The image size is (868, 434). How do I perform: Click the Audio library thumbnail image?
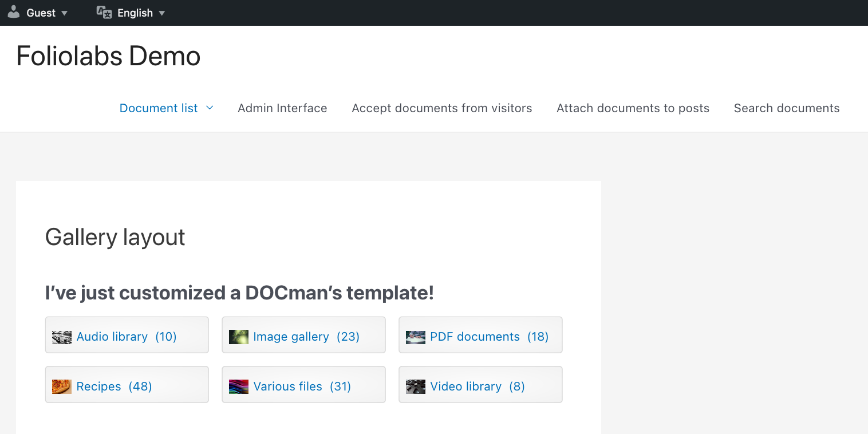pyautogui.click(x=62, y=337)
